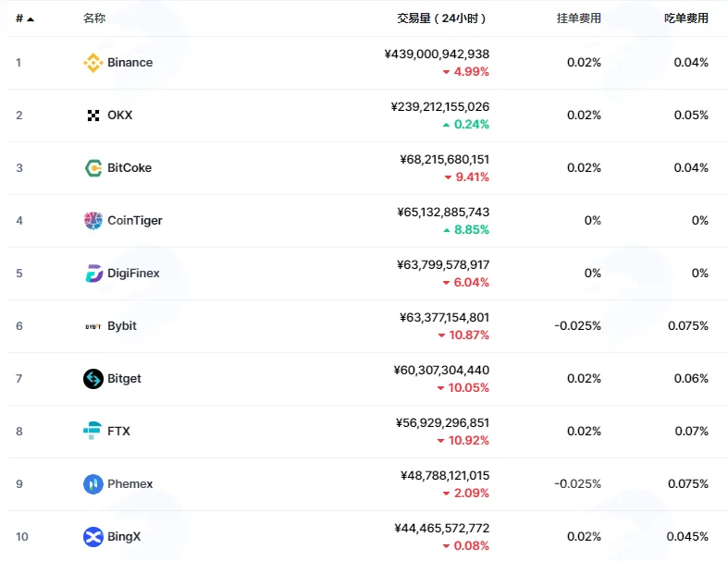This screenshot has width=728, height=561.
Task: Click the FTX logo icon
Action: pos(92,431)
